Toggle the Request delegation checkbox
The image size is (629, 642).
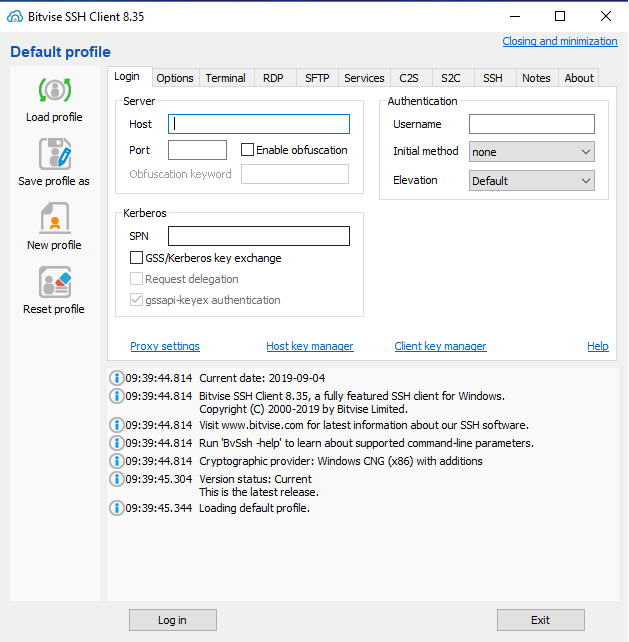[x=136, y=279]
